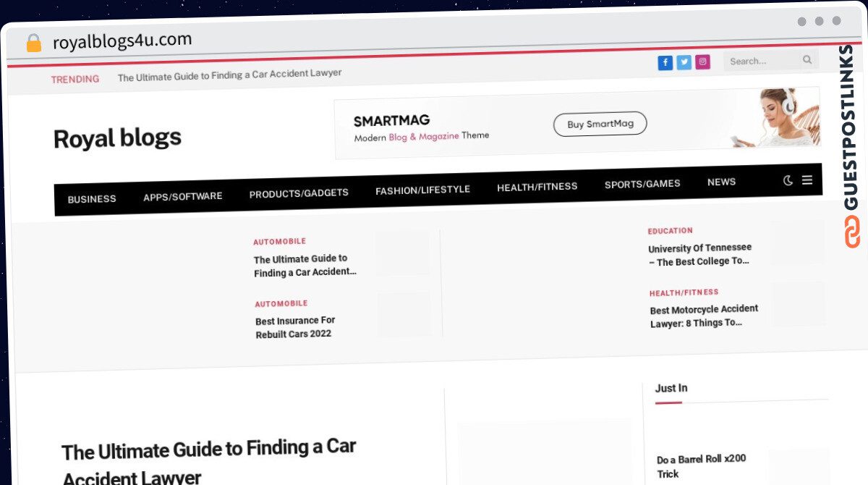868x485 pixels.
Task: Click the Royal blogs site logo
Action: pos(117,138)
